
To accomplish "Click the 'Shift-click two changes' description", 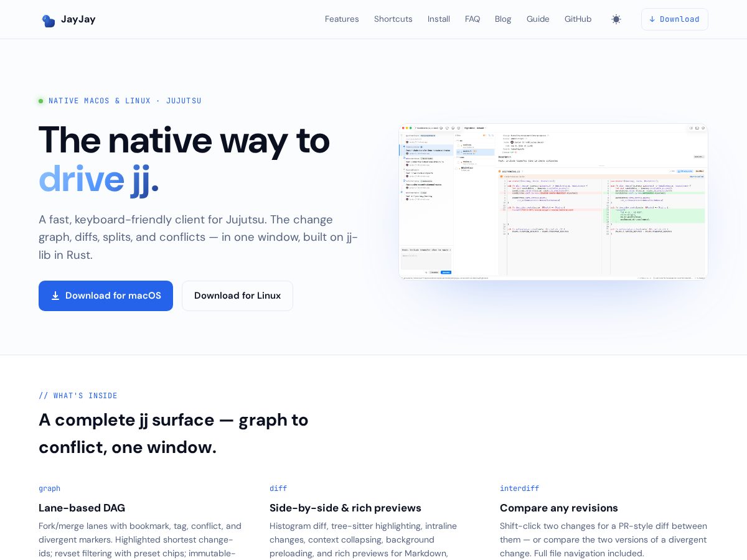I will coord(603,539).
